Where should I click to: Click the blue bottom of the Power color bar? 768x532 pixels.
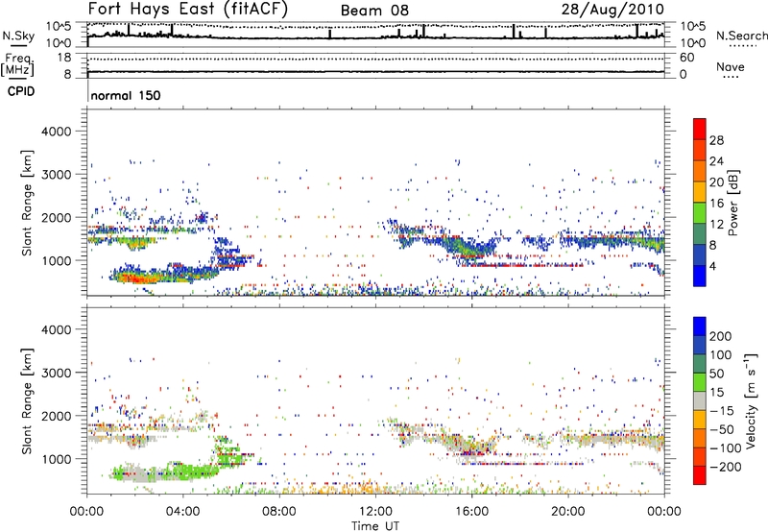(x=700, y=276)
